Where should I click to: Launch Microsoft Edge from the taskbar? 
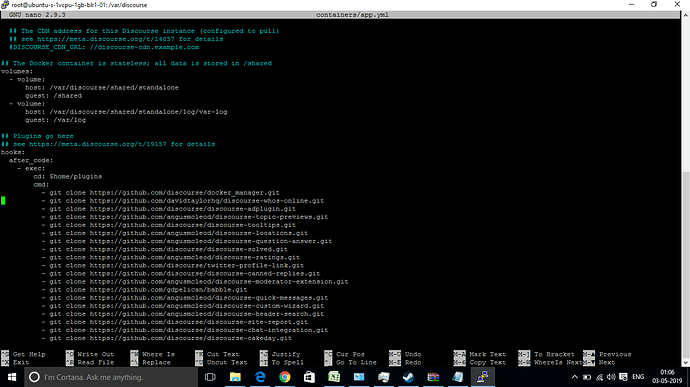pos(260,377)
